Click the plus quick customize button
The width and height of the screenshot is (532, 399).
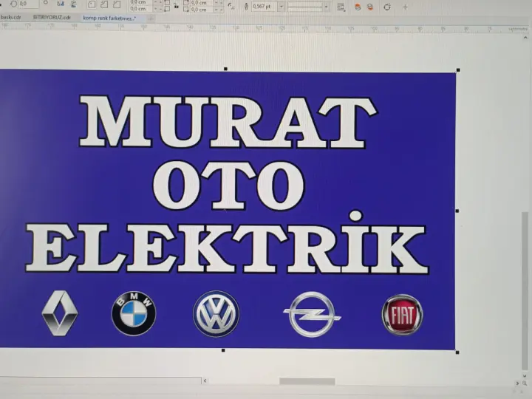405,7
